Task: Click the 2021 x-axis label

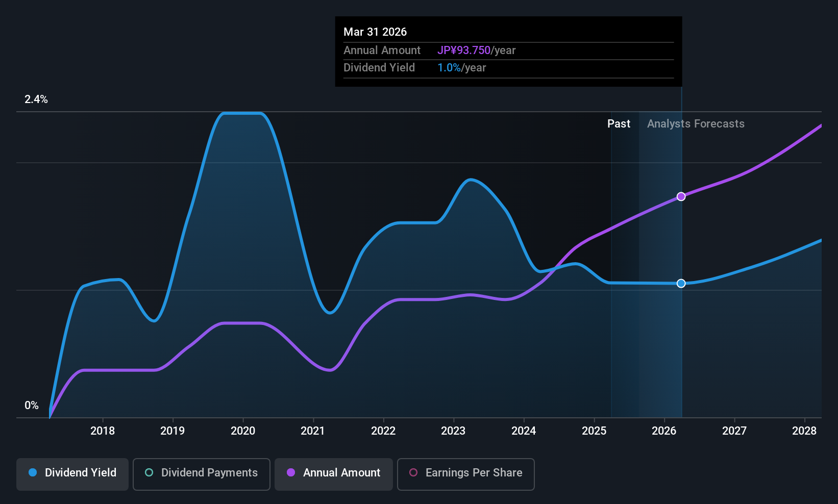Action: (313, 431)
